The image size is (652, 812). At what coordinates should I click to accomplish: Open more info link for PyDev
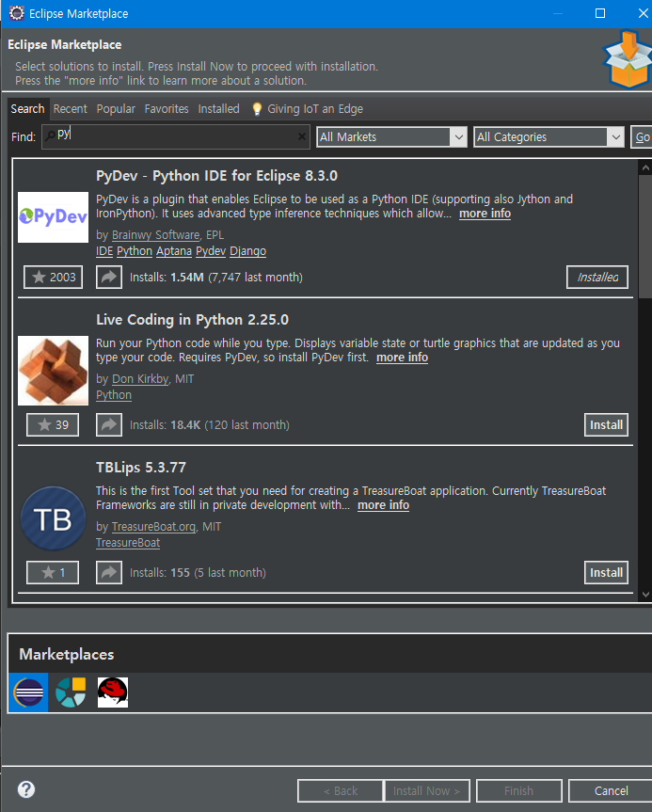(x=485, y=214)
